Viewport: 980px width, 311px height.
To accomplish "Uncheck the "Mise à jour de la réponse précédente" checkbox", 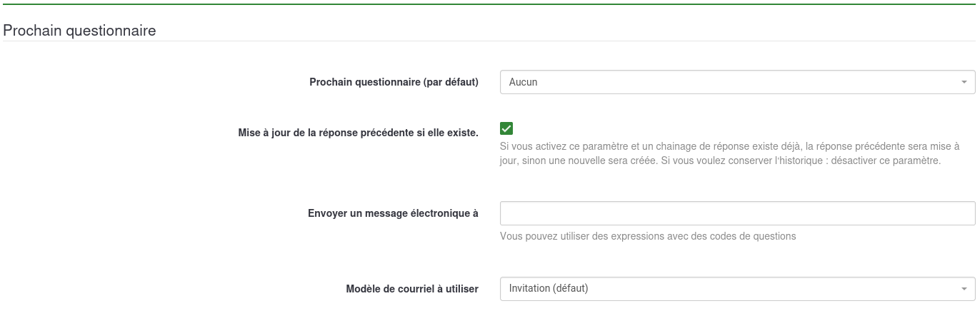I will tap(506, 128).
